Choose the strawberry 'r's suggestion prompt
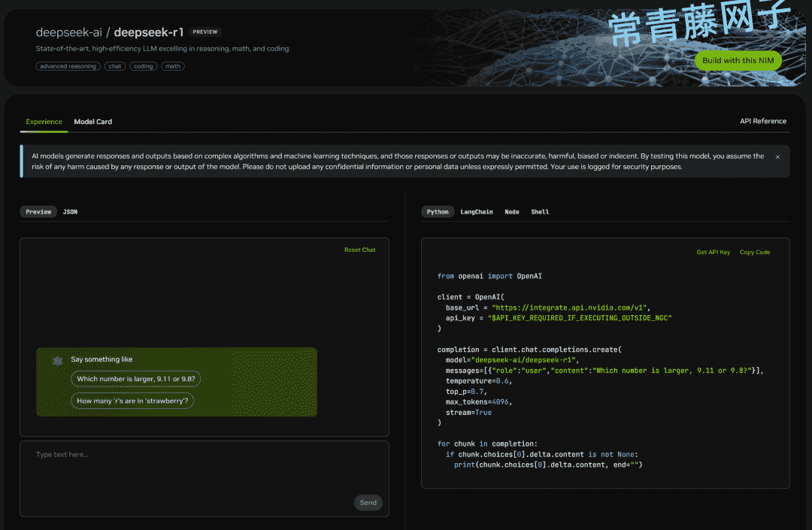 (x=132, y=401)
